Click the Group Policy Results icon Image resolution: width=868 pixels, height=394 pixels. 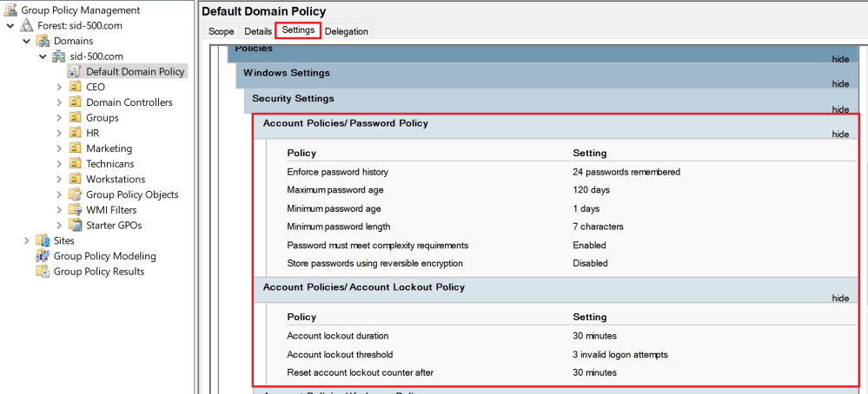tap(43, 272)
